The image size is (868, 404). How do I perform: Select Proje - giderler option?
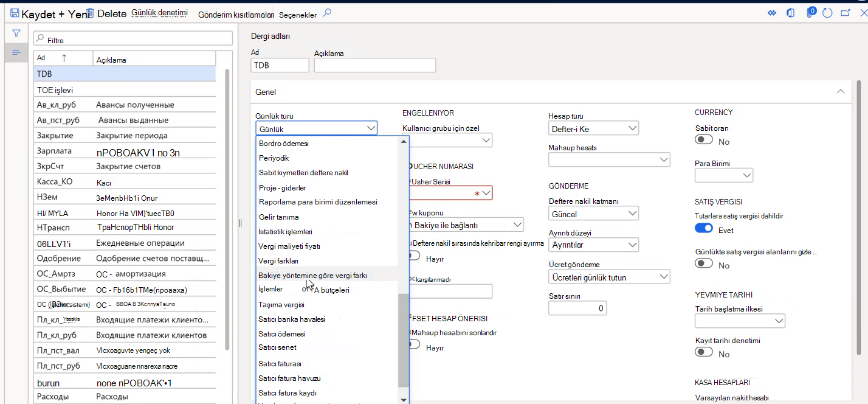coord(327,187)
